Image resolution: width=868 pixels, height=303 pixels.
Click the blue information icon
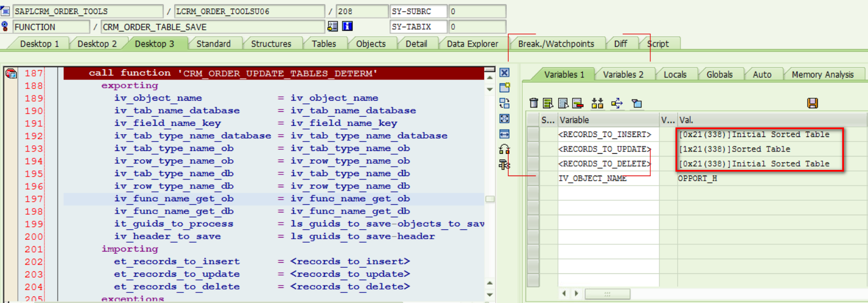347,26
